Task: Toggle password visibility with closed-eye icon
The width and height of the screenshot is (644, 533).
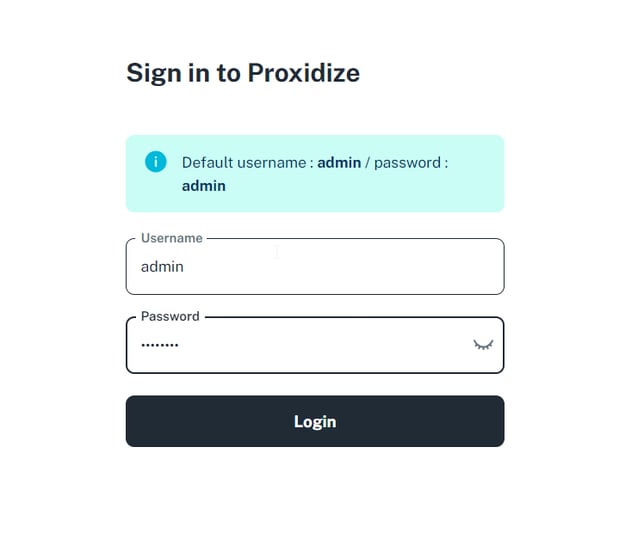Action: point(483,345)
